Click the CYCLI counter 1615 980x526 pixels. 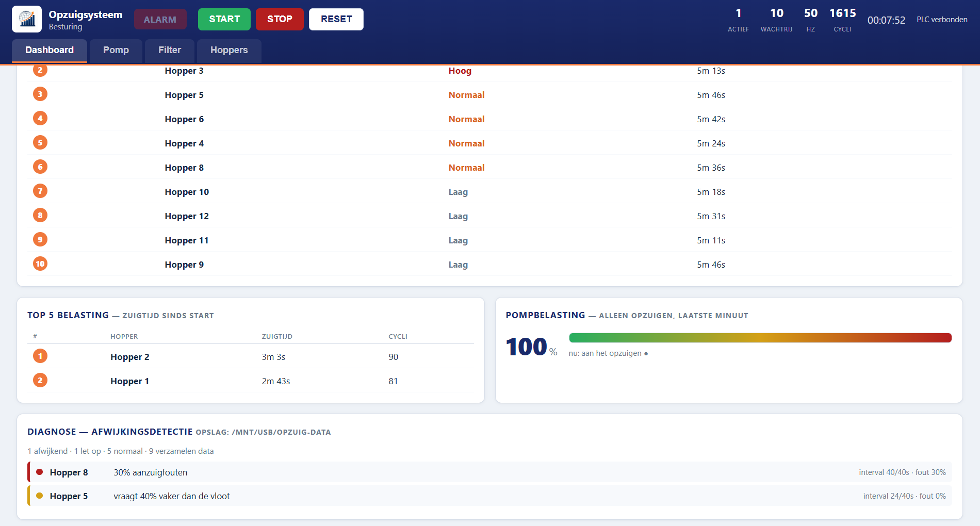[x=842, y=20]
